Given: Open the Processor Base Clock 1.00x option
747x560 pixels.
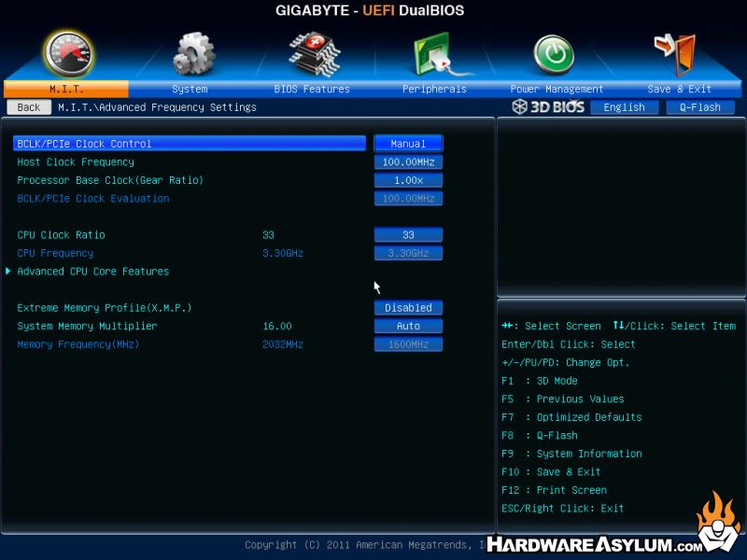Looking at the screenshot, I should tap(408, 180).
